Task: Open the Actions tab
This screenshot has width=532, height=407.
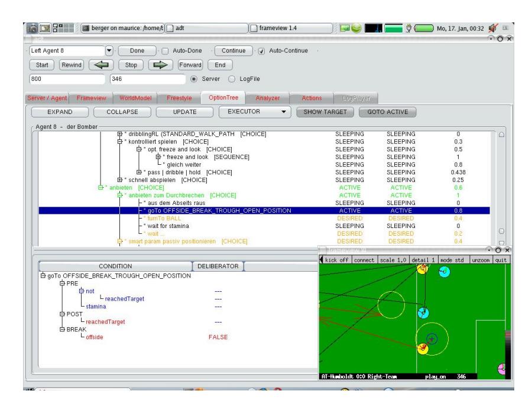Action: [312, 98]
